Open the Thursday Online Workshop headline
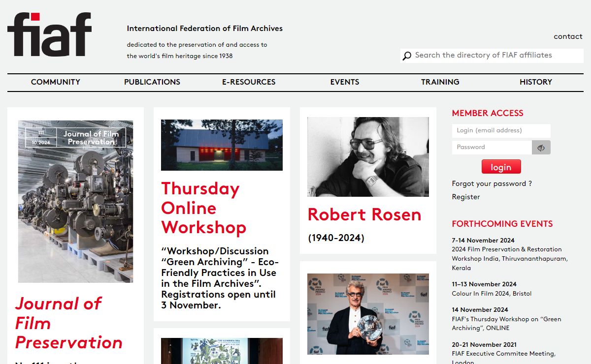This screenshot has height=364, width=591. (203, 208)
